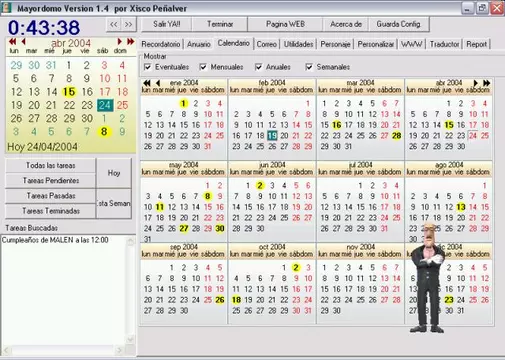Click highlighted day 26 in sep 2004

pos(220,300)
